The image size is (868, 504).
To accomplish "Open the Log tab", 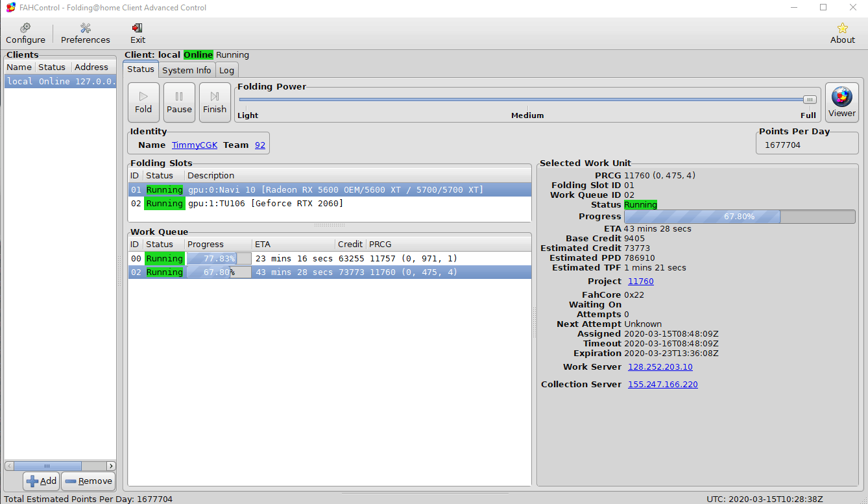I will pyautogui.click(x=226, y=70).
